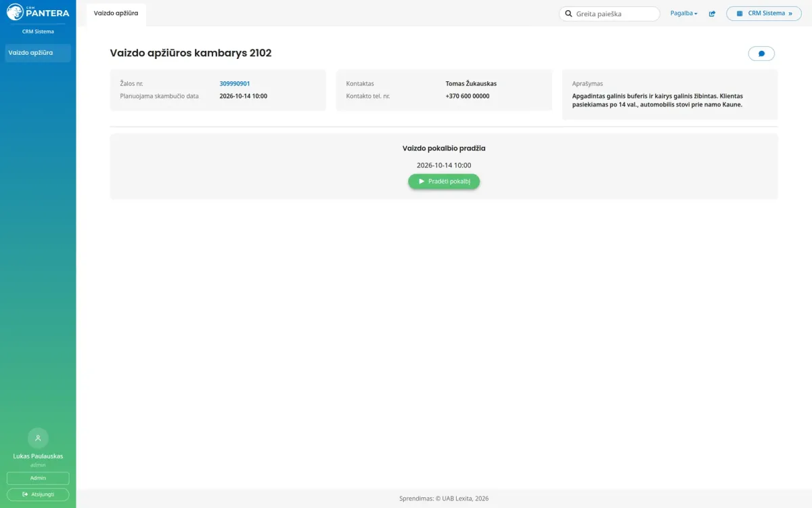The image size is (812, 508).
Task: Select the Vaizdo apžiūra tab
Action: point(116,14)
